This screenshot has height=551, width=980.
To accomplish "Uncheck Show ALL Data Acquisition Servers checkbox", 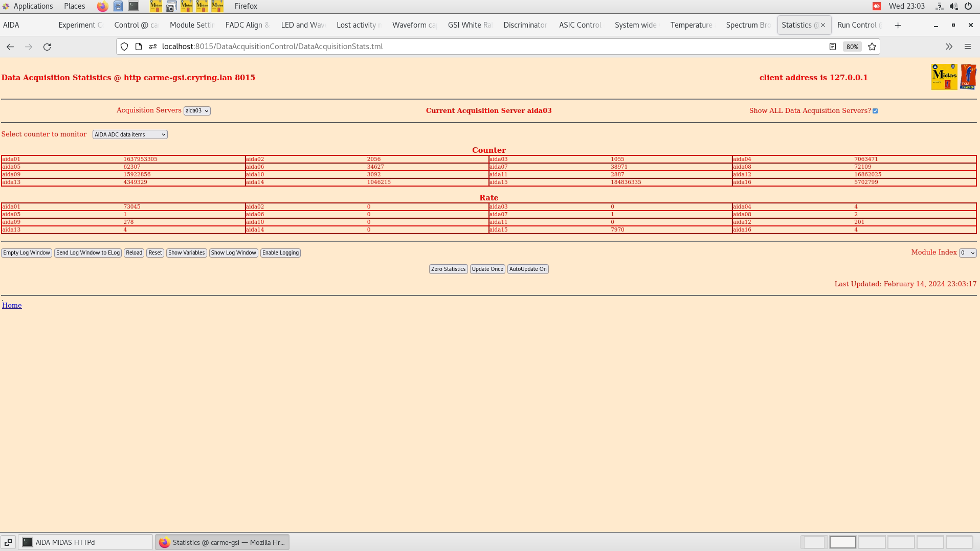I will coord(875,111).
